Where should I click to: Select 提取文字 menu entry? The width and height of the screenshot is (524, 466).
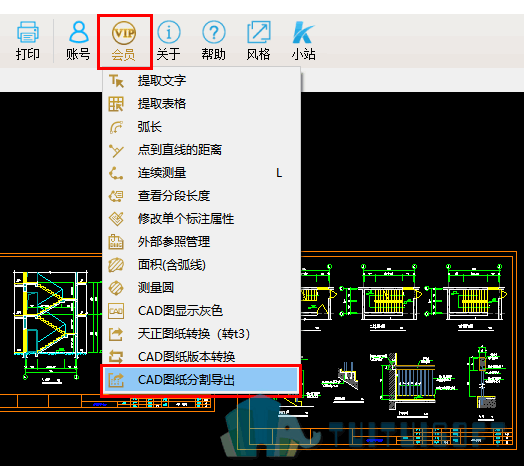[x=202, y=81]
